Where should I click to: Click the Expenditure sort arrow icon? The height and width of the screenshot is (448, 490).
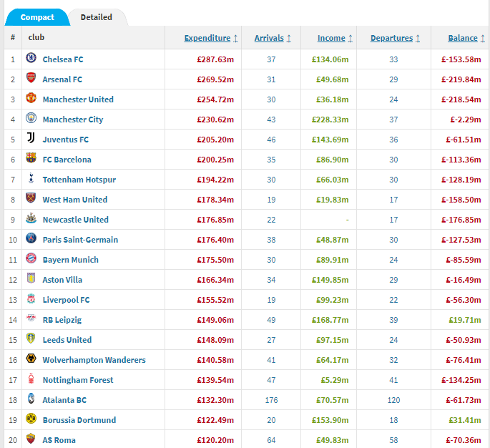235,39
